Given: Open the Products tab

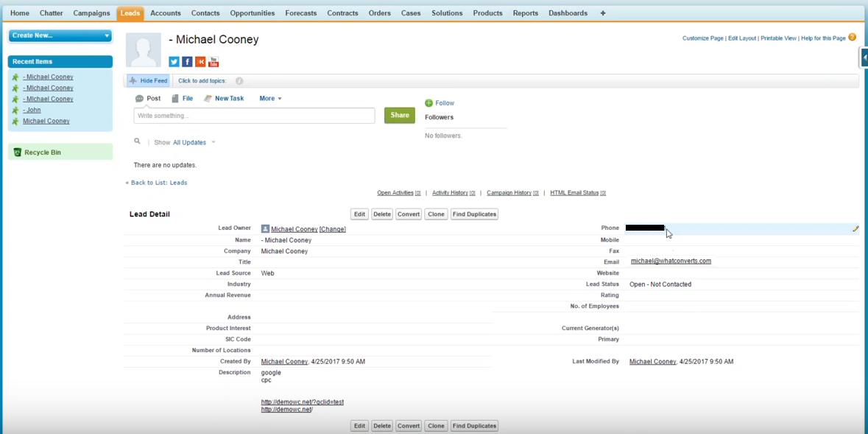Looking at the screenshot, I should click(x=488, y=13).
